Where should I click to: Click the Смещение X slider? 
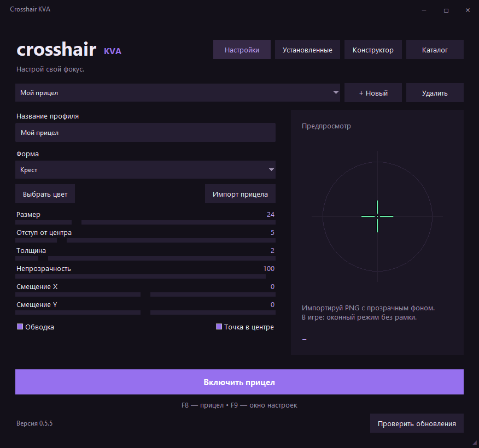coord(145,294)
